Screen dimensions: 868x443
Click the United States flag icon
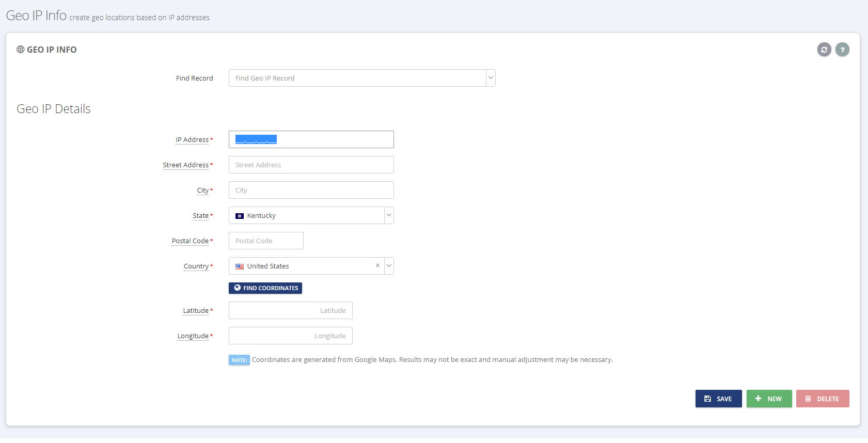tap(240, 266)
